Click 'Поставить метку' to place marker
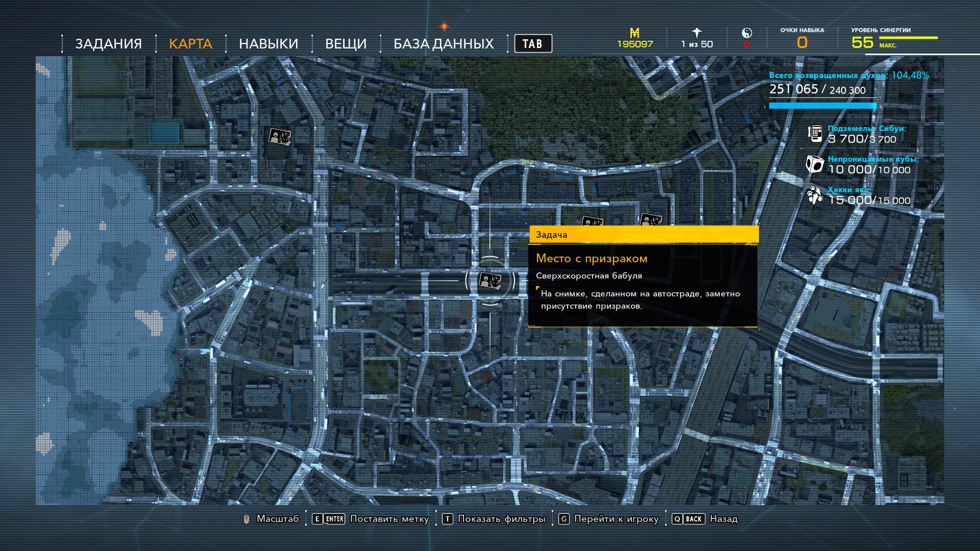This screenshot has width=980, height=551. coord(389,519)
